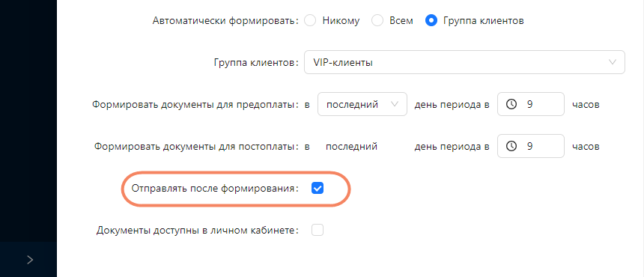Image resolution: width=644 pixels, height=277 pixels.
Task: Open the последний day dropdown for prepayment
Action: coord(362,104)
